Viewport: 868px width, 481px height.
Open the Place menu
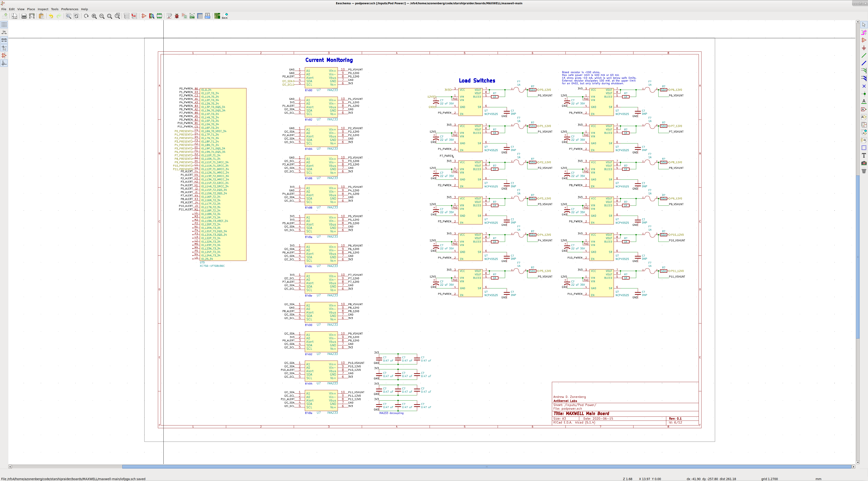31,9
